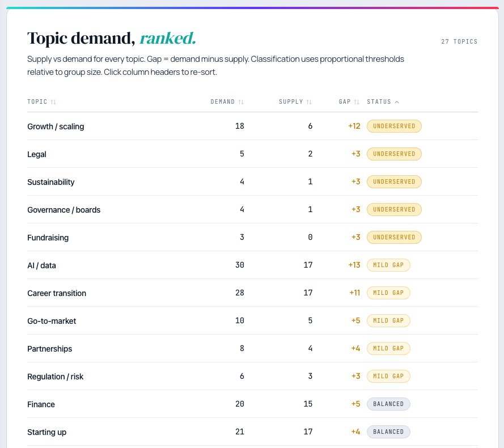Click supply value 0 in Fundraising row

tap(310, 238)
